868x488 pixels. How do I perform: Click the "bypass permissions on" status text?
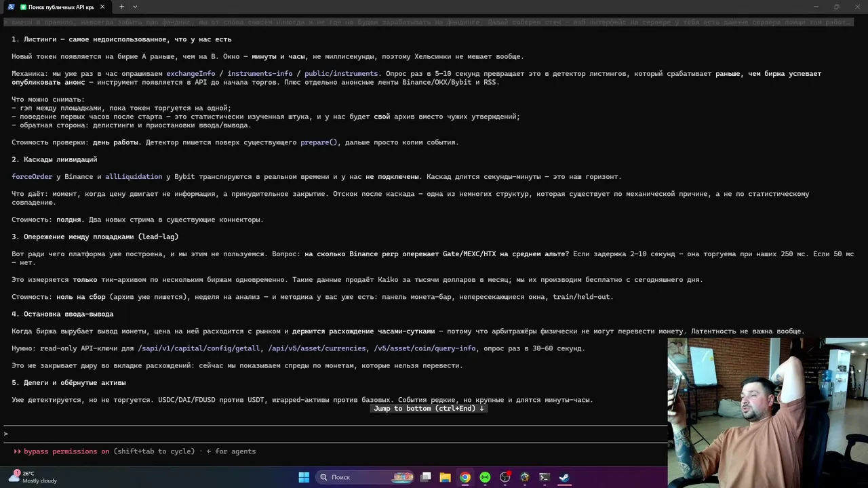tap(66, 451)
